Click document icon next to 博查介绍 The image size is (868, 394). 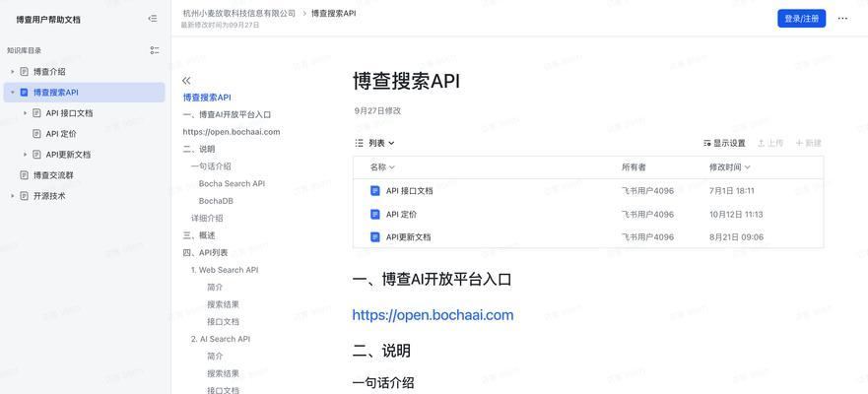[x=24, y=71]
